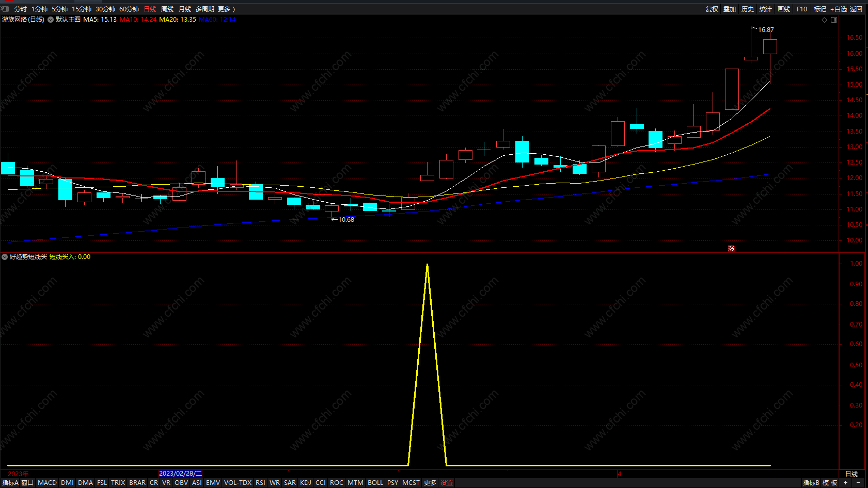Viewport: 868px width, 488px height.
Task: Select the MACD indicator tab
Action: point(47,483)
